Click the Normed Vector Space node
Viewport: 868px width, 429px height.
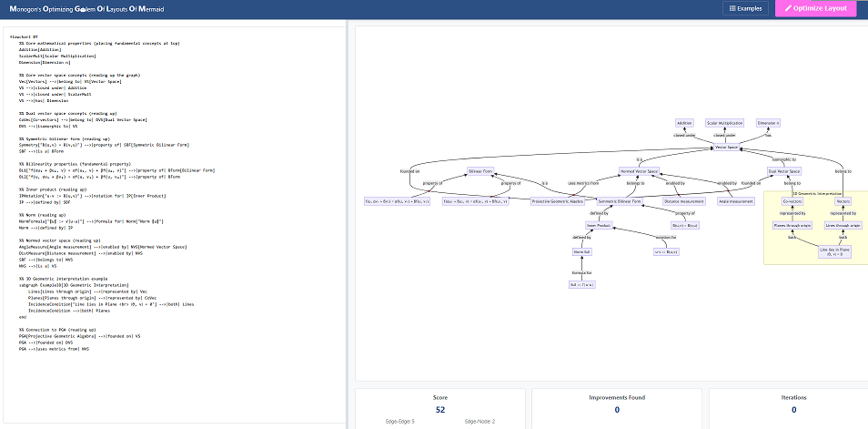(x=640, y=171)
